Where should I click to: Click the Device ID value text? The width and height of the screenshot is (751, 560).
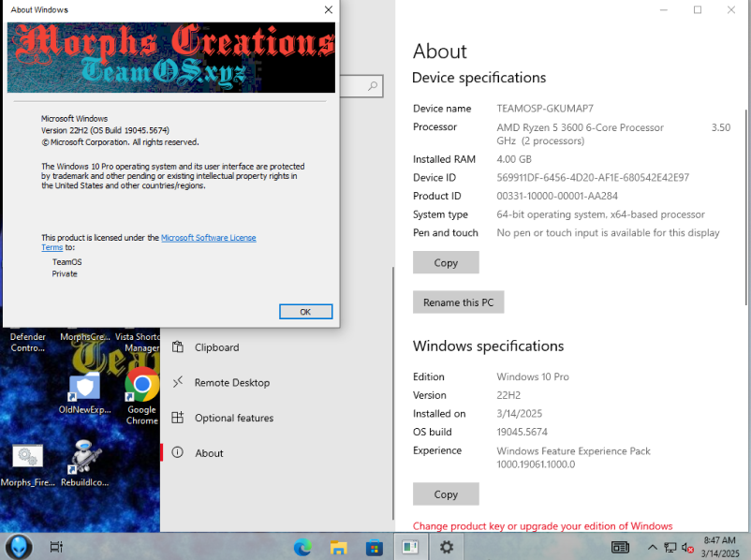(x=593, y=178)
